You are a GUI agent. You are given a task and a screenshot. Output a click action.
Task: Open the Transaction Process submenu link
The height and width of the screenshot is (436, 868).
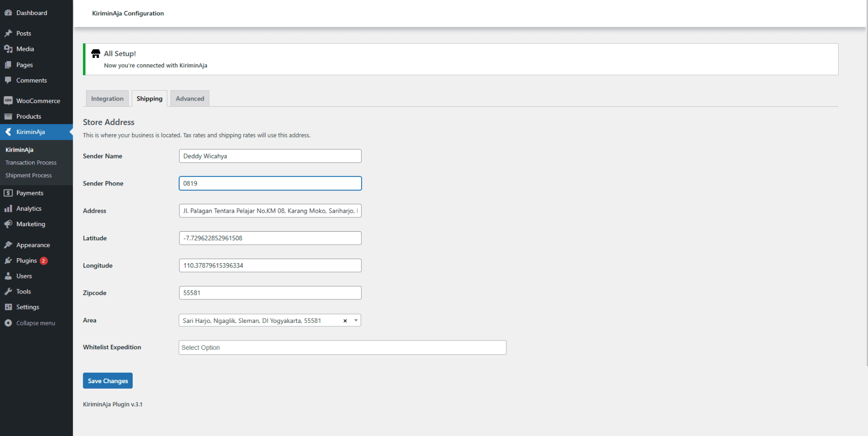[31, 162]
